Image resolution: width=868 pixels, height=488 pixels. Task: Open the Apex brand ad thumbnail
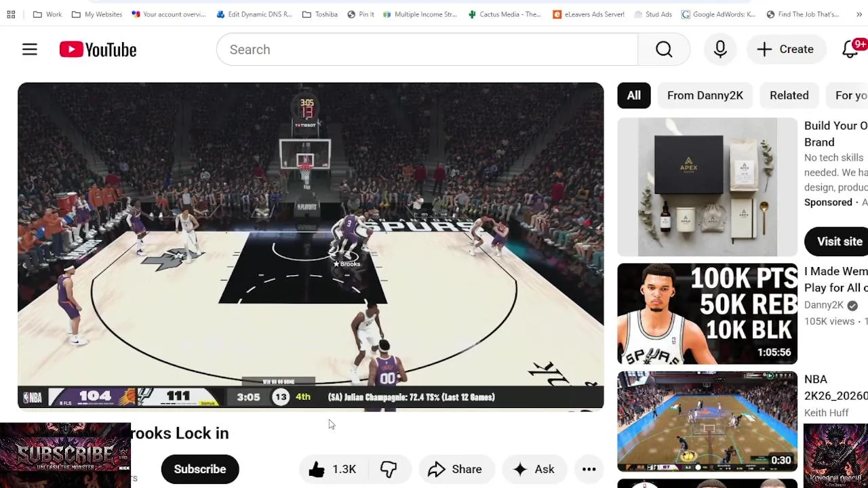(x=707, y=187)
